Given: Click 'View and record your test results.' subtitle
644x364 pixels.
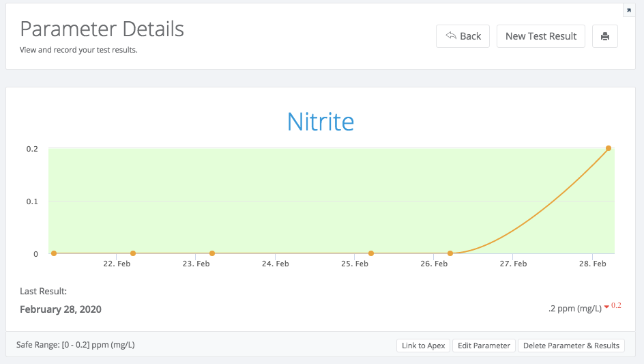Looking at the screenshot, I should 78,50.
